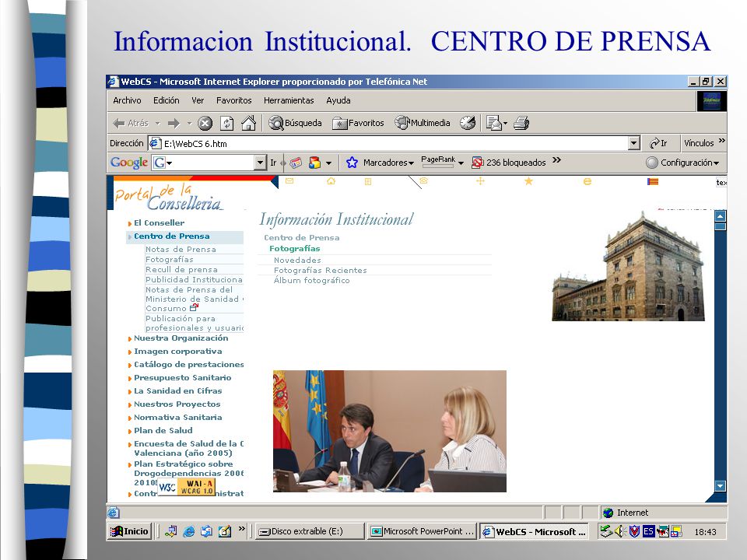Open the Edición menu
Image resolution: width=747 pixels, height=560 pixels.
coord(167,100)
